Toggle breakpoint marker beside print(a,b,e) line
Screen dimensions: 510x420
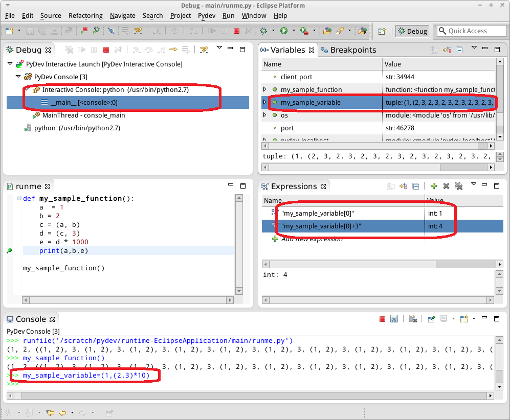(9, 251)
